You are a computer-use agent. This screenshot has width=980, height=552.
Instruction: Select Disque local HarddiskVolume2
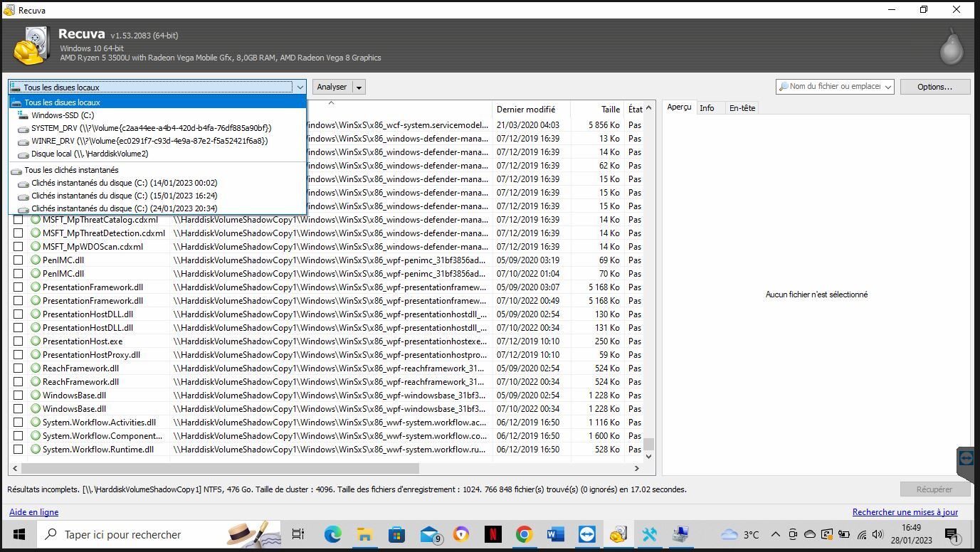tap(157, 154)
